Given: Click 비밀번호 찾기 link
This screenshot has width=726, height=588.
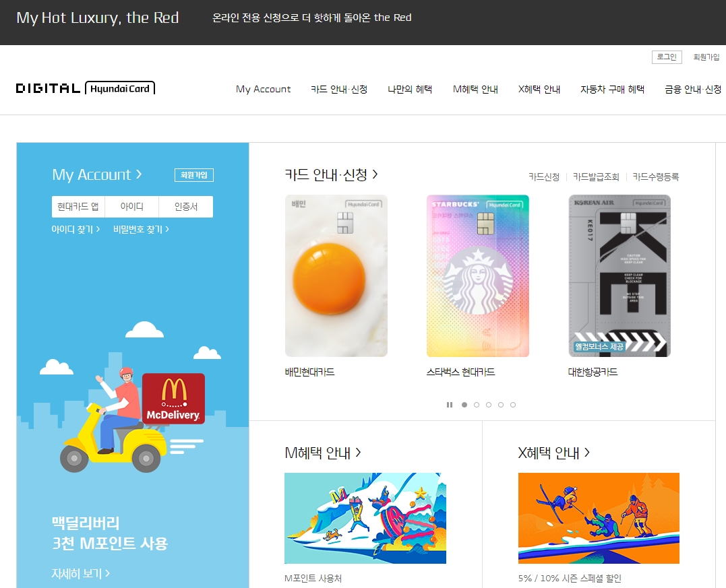Looking at the screenshot, I should pyautogui.click(x=141, y=229).
